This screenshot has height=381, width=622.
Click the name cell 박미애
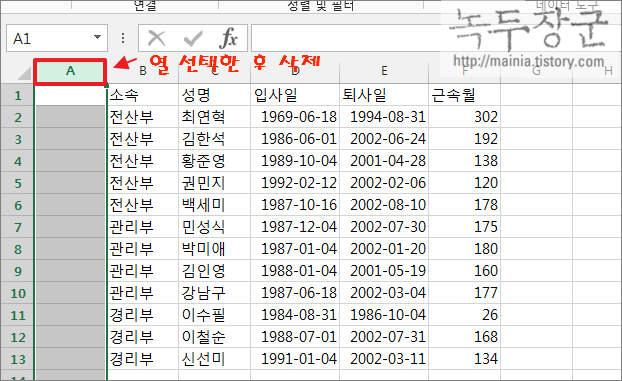coord(215,249)
